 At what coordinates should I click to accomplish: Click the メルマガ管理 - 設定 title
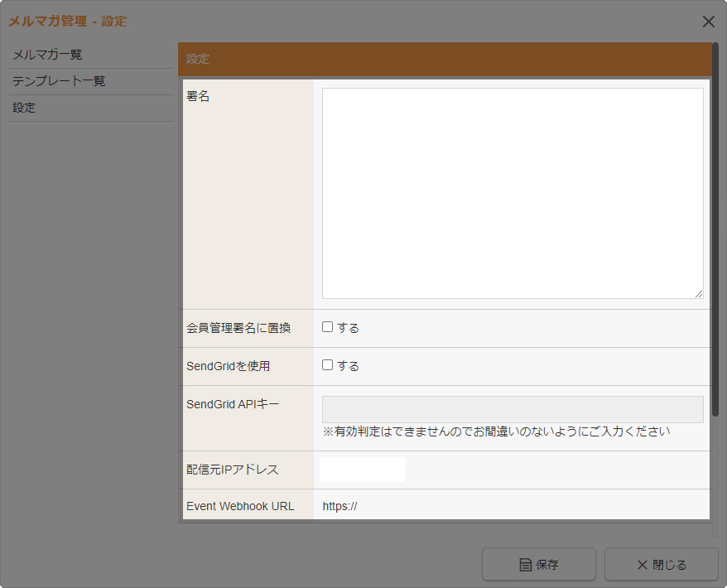[68, 22]
